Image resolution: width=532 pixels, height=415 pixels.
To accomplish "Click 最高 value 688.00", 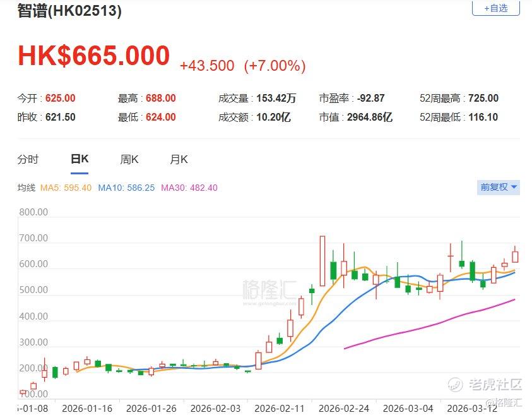I will point(161,98).
